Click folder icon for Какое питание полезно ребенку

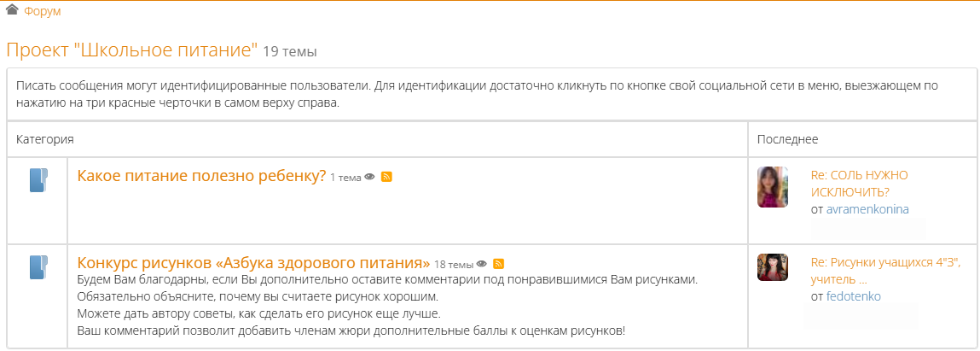click(38, 180)
